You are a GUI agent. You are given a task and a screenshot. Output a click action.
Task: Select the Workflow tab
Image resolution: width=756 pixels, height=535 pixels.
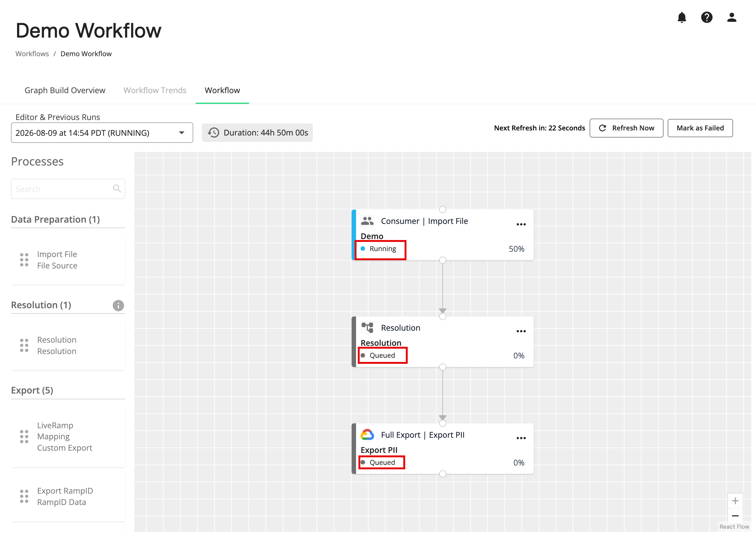[x=222, y=90]
